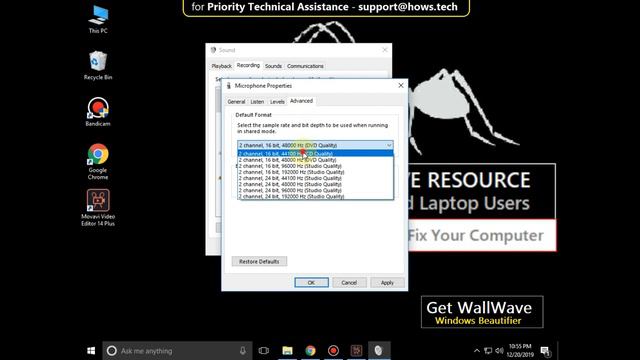
Task: Open the Recording tab in Sound window
Action: point(248,65)
